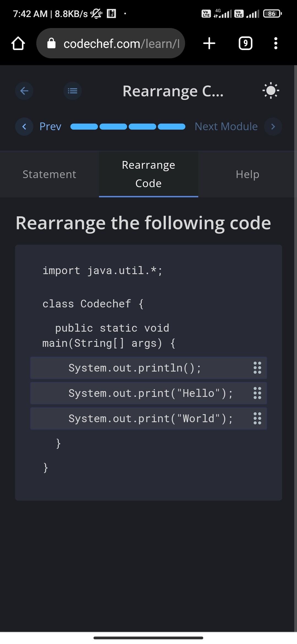297x644 pixels.
Task: Click the page scrollbar on right edge
Action: 296,348
